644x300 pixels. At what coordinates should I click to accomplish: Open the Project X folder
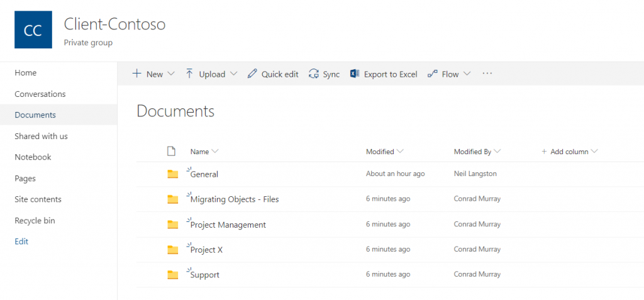206,250
